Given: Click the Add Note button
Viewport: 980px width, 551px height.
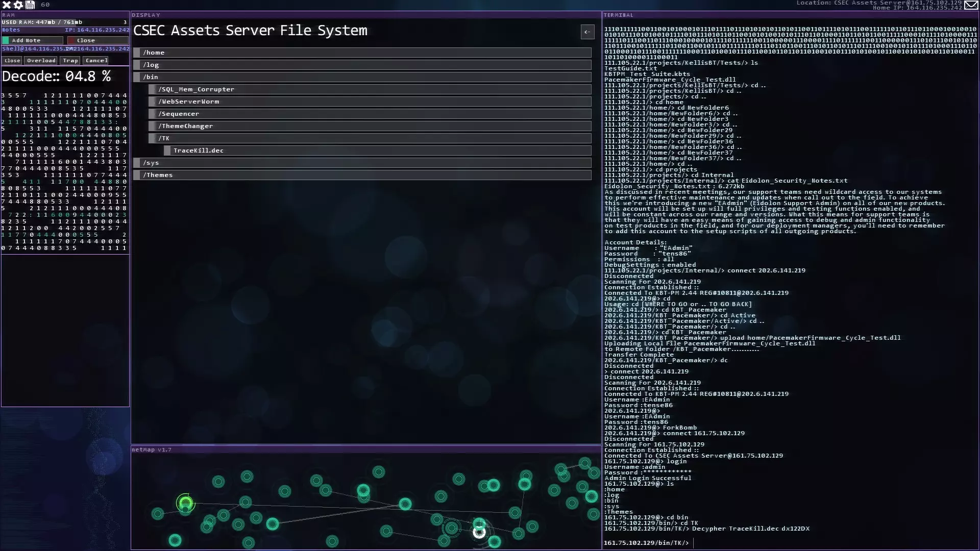Looking at the screenshot, I should coord(32,40).
